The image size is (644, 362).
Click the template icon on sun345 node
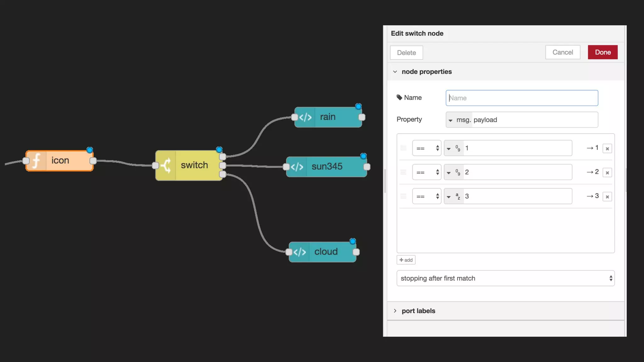pos(297,167)
